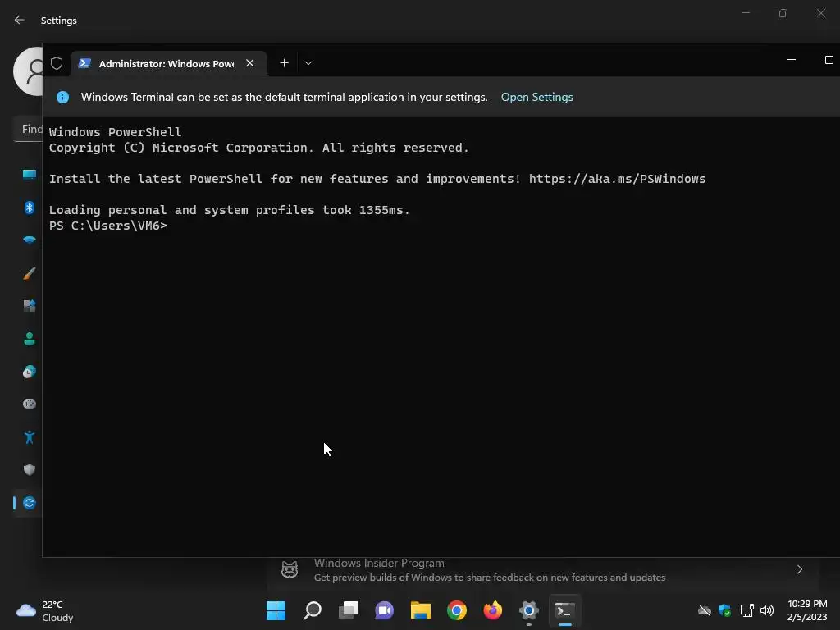Open Chat app from taskbar
This screenshot has height=630, width=840.
click(384, 610)
